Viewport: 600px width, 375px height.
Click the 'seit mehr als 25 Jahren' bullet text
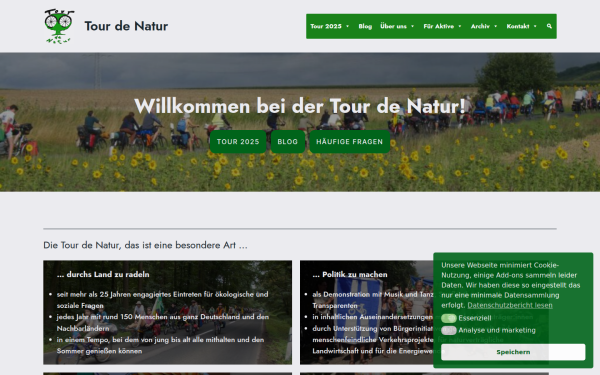162,300
